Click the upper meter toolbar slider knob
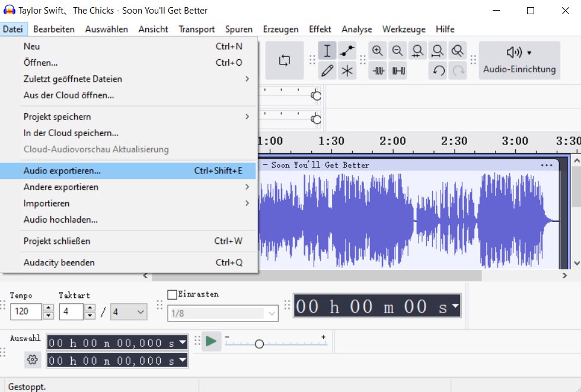581x392 pixels. click(x=315, y=95)
